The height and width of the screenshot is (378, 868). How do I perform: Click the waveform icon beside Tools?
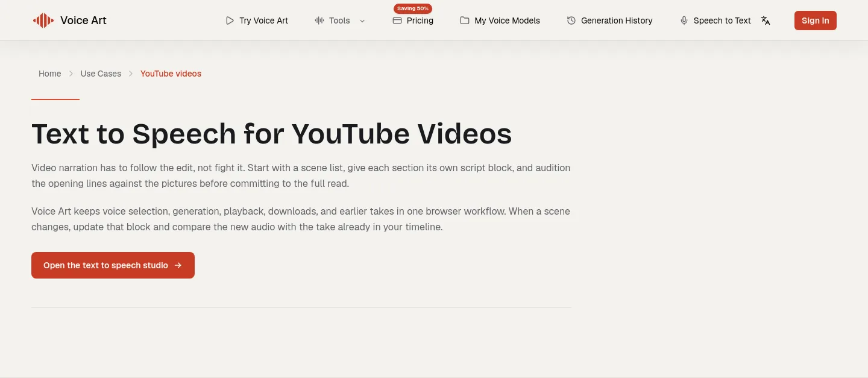[x=319, y=20]
